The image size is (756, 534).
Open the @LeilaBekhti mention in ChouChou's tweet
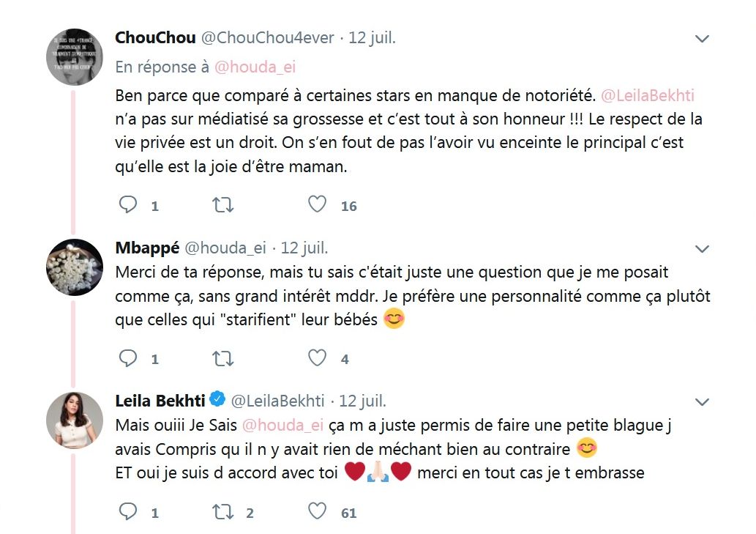coord(648,95)
